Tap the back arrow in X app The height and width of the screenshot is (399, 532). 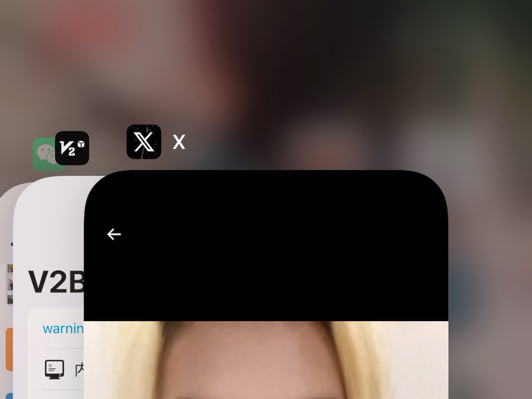coord(114,234)
